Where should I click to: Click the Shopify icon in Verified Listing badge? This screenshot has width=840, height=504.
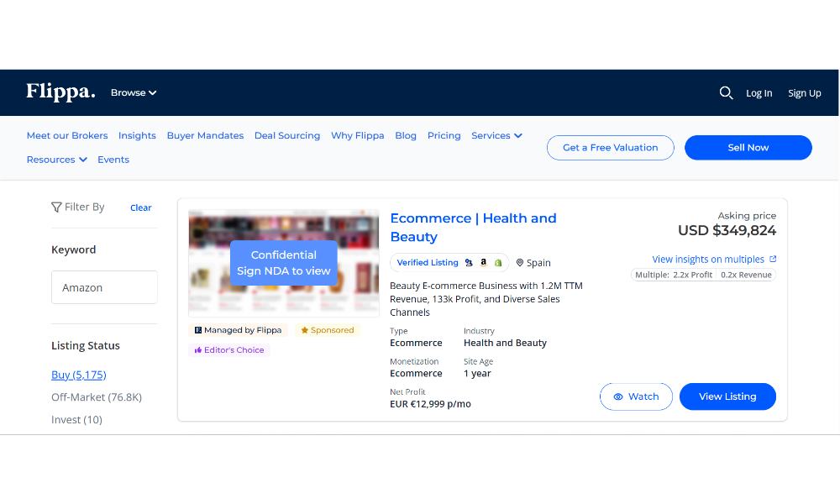point(498,263)
